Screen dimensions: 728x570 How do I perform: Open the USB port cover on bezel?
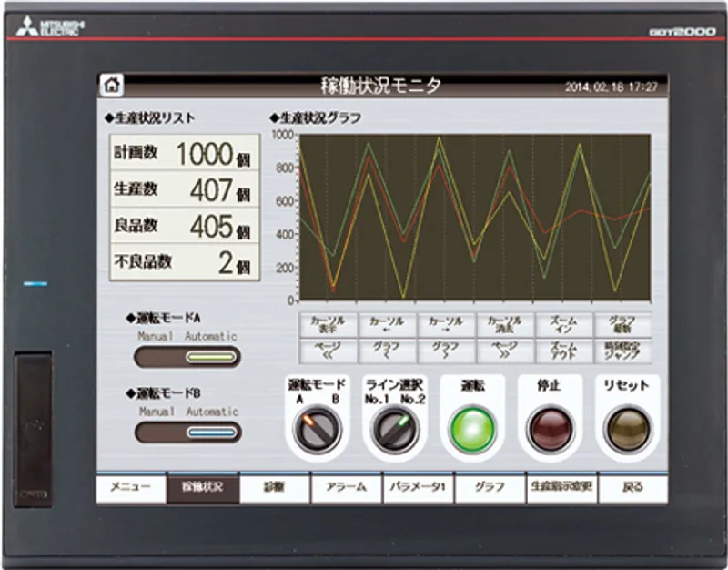coord(33,429)
